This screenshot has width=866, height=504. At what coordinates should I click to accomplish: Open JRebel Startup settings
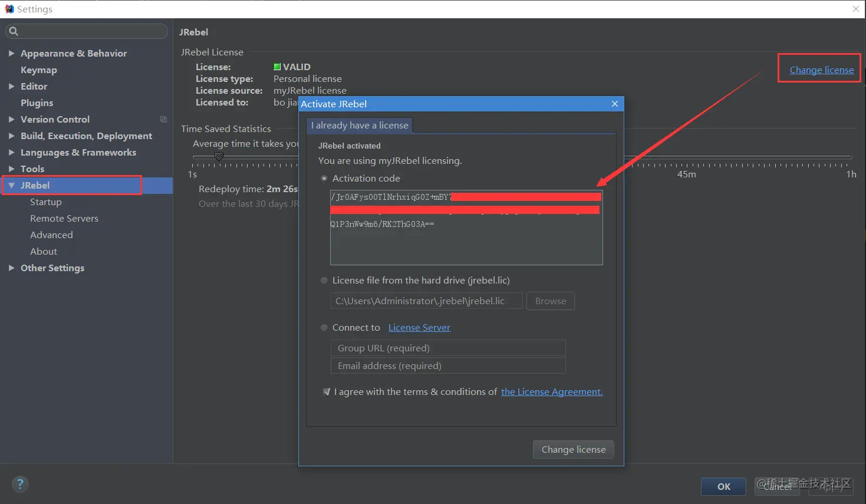[x=46, y=202]
